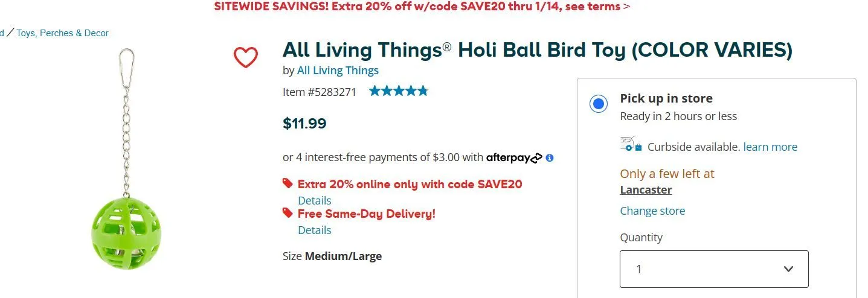Click Details under the SAVE20 offer
The image size is (868, 298).
(x=314, y=200)
